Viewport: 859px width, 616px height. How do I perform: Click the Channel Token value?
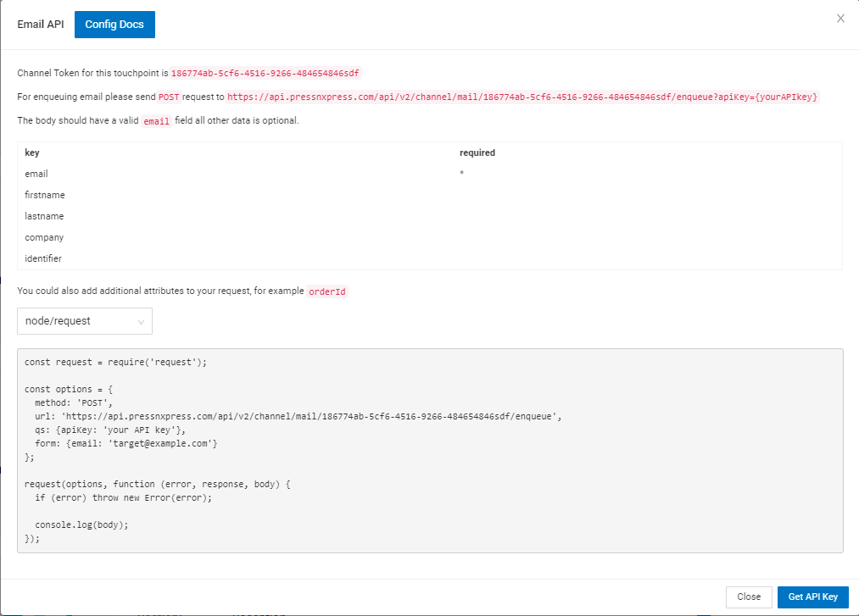(266, 74)
